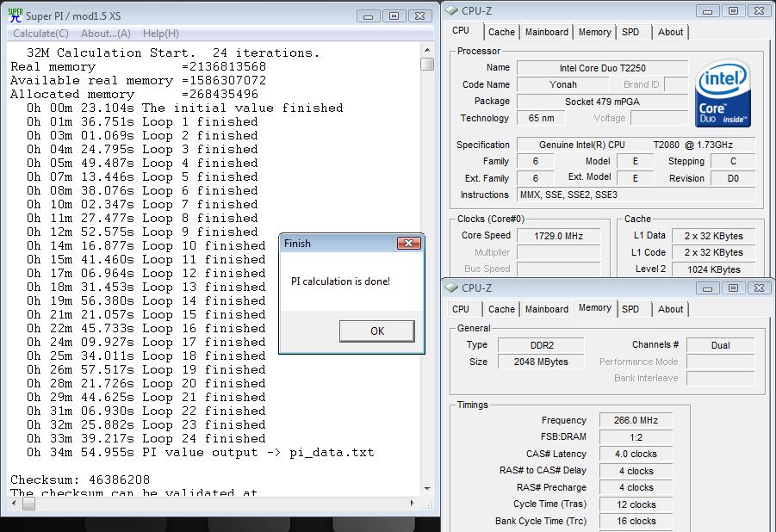Click Frequency value '266.0 MHz'
This screenshot has width=776, height=532.
tap(636, 421)
